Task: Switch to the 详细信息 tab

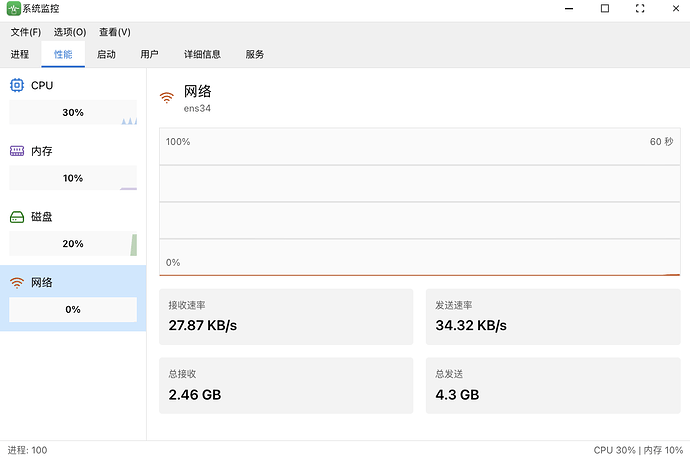Action: pyautogui.click(x=202, y=54)
